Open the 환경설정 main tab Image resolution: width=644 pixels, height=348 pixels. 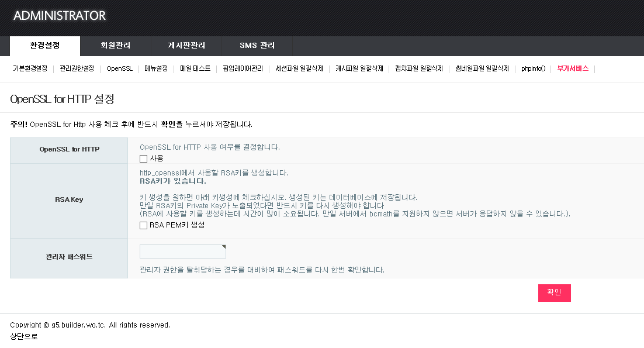click(45, 46)
